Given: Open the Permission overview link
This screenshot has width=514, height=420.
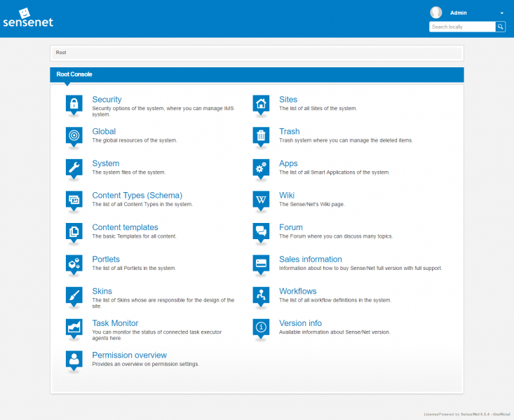Looking at the screenshot, I should point(130,355).
